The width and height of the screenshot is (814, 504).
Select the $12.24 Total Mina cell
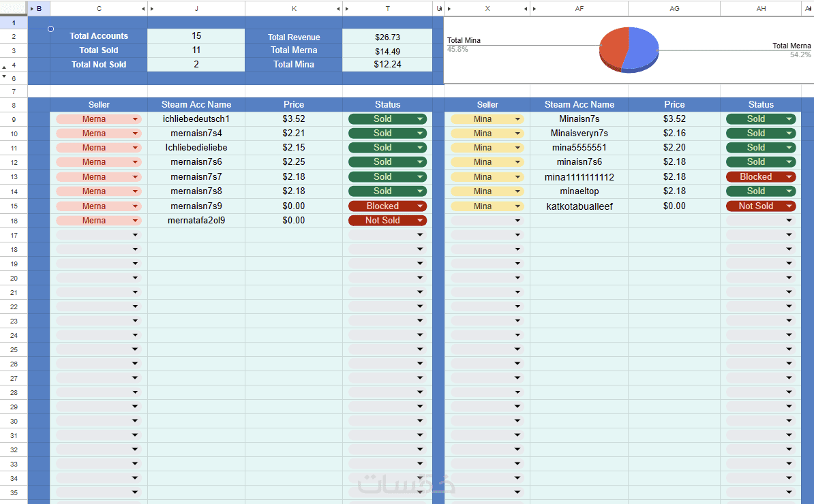[387, 64]
